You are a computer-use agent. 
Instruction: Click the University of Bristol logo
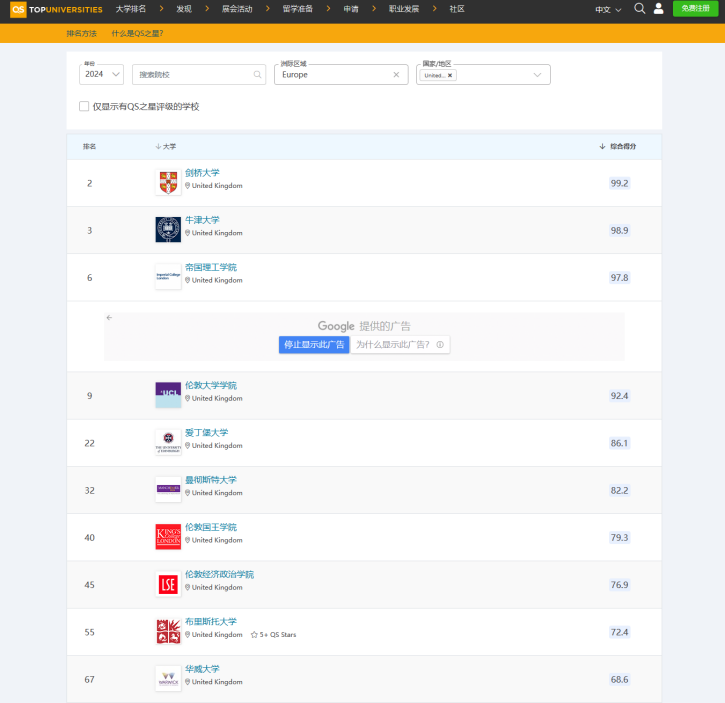point(168,631)
